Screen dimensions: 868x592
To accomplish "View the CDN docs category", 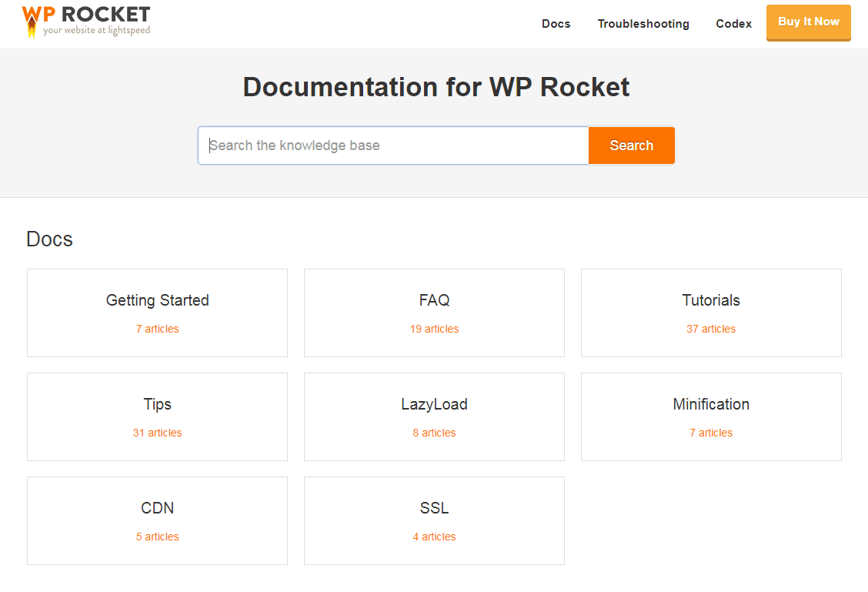I will [x=157, y=509].
